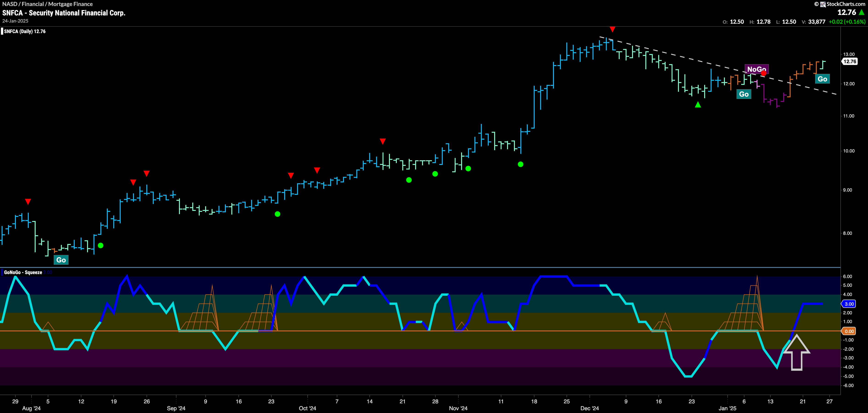
Task: Click the SNFCA - Security National Financial Corp. title
Action: (64, 13)
